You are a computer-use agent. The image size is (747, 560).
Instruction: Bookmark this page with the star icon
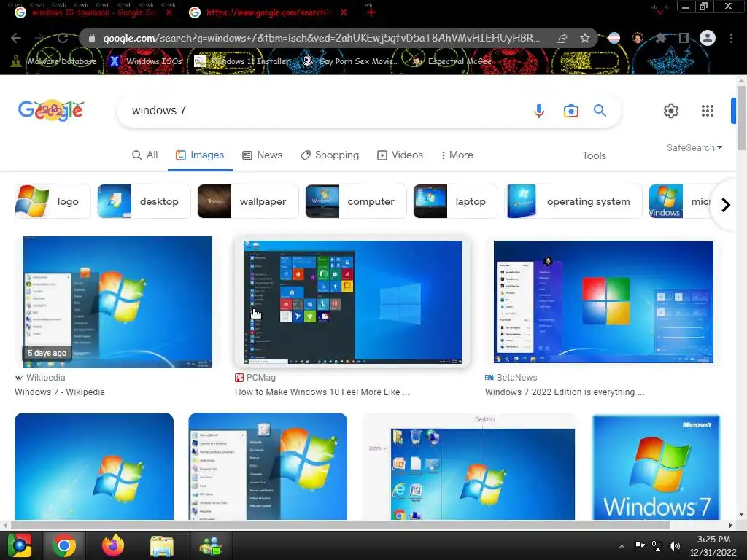point(585,38)
